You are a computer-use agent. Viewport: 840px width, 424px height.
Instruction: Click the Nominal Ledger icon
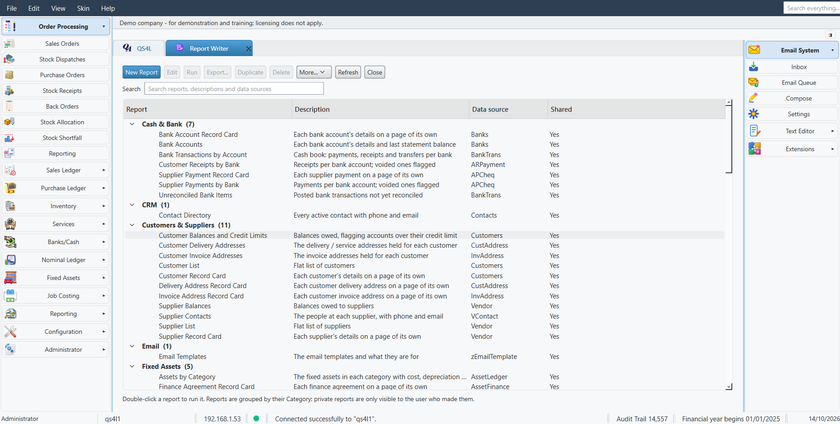tap(10, 260)
